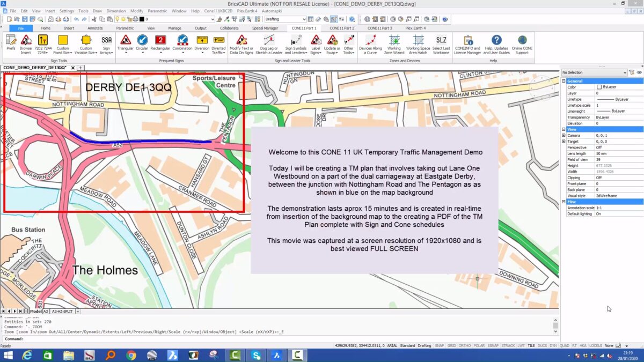
Task: Switch to CONE11 Part 2 ribbon tab
Action: pyautogui.click(x=342, y=28)
